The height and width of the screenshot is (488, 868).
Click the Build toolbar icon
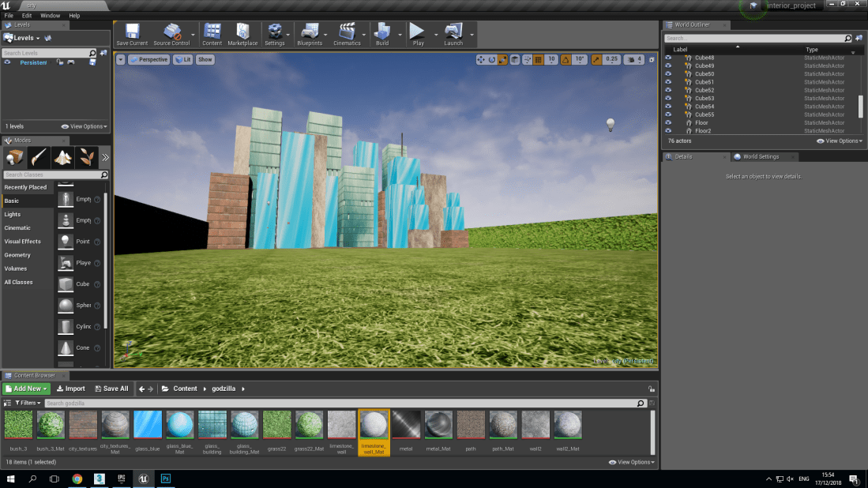[383, 34]
